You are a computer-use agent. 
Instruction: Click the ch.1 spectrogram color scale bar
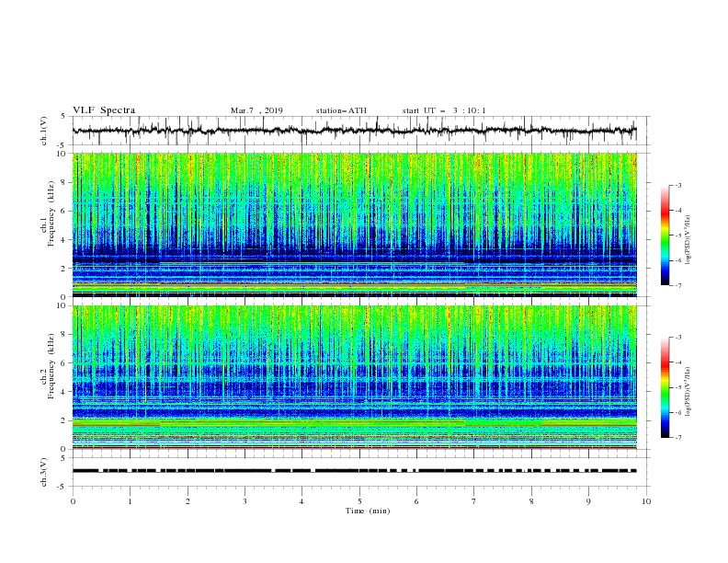point(665,236)
